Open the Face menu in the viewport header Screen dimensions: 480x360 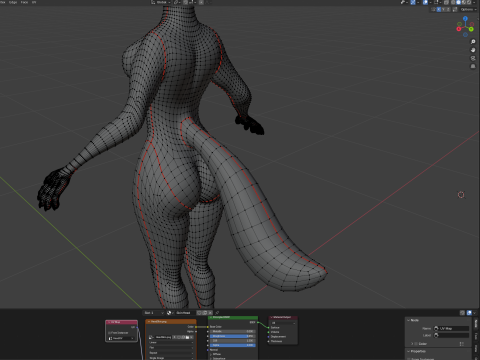coord(24,2)
